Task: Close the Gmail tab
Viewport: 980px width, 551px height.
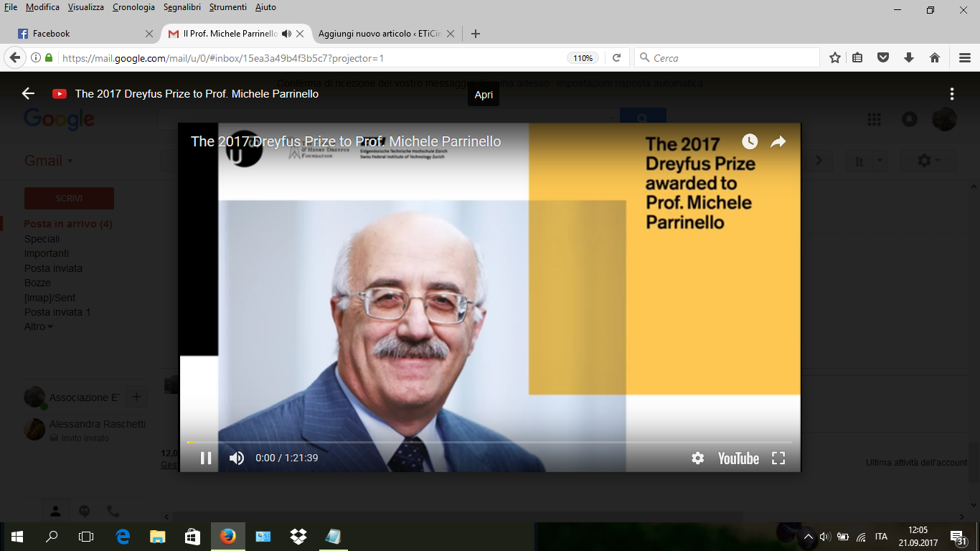Action: 300,34
